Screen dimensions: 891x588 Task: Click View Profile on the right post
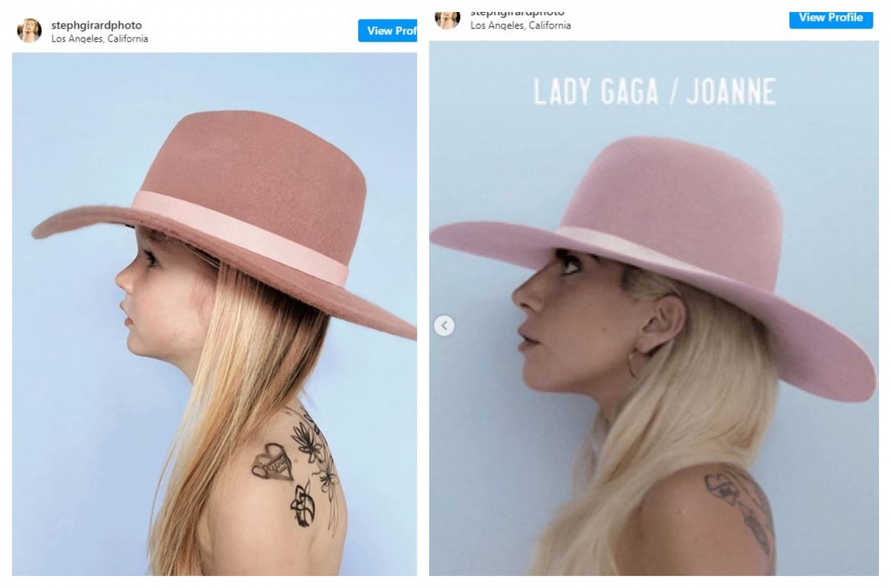coord(831,19)
